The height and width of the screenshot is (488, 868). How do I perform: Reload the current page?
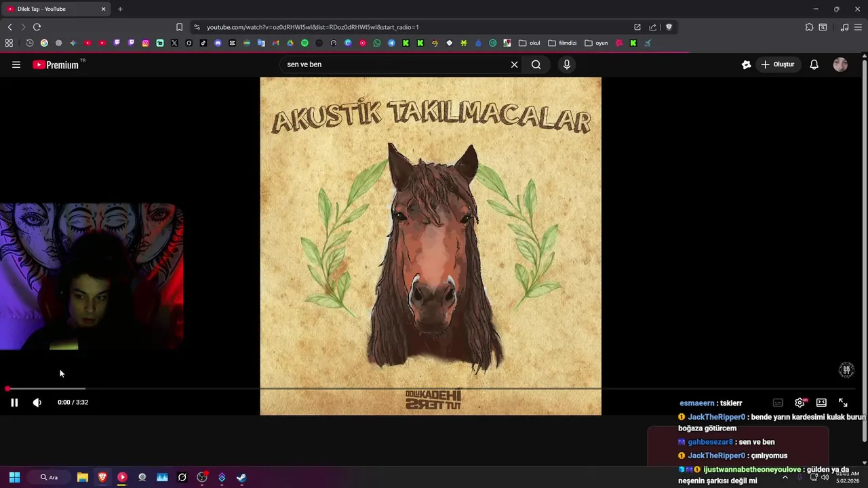[x=37, y=27]
